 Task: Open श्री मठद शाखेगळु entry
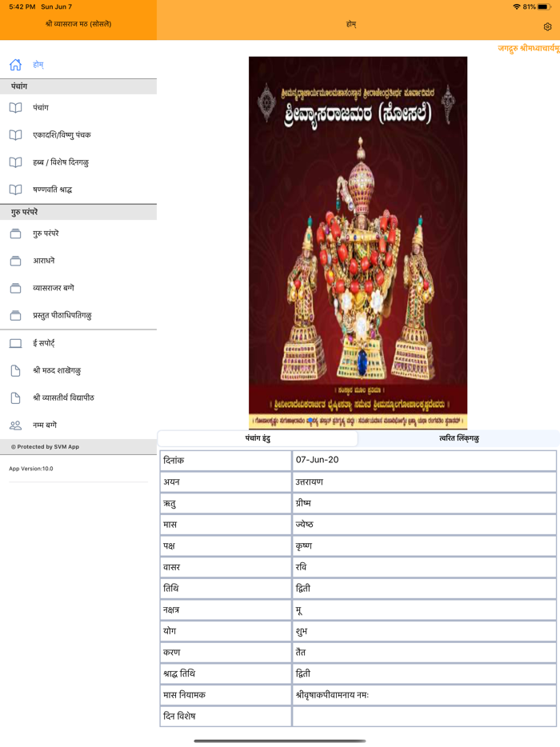click(x=78, y=370)
